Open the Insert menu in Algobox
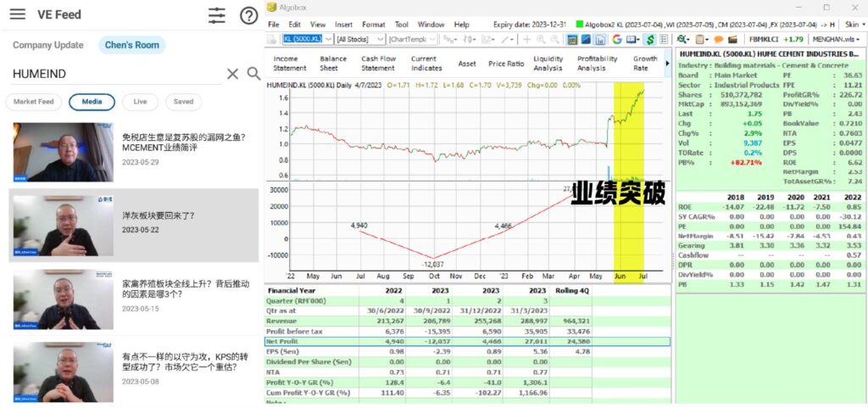The image size is (868, 408). [x=343, y=25]
